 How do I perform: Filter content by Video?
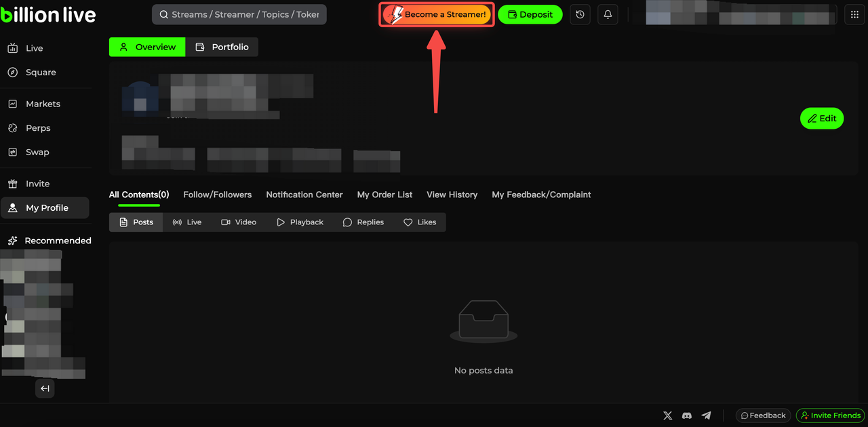pyautogui.click(x=239, y=222)
